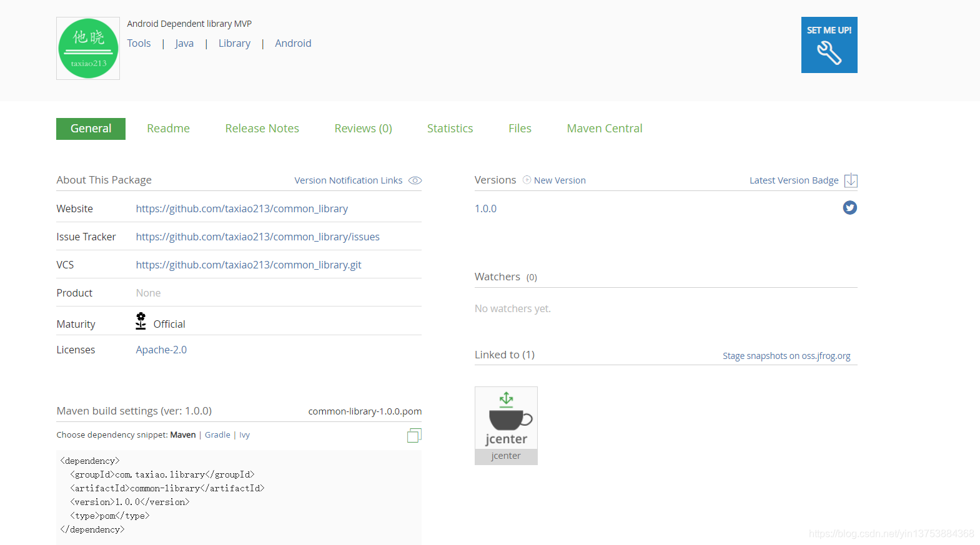Click the Product value None

148,293
